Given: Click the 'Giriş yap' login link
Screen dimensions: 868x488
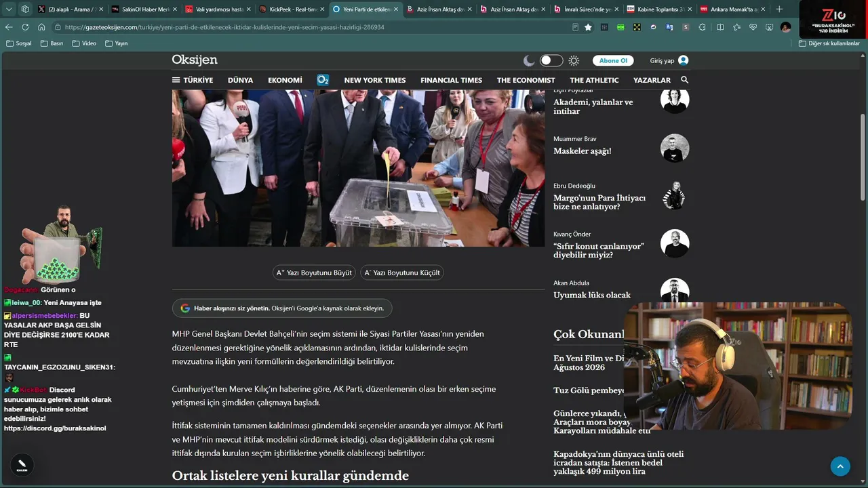Looking at the screenshot, I should [x=669, y=60].
